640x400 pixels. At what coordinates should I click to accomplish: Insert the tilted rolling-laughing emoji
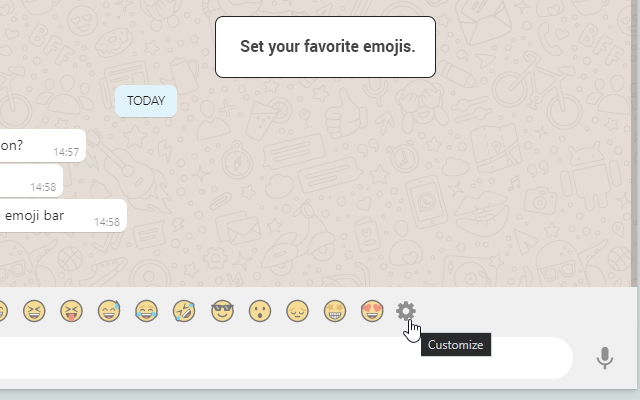point(184,312)
